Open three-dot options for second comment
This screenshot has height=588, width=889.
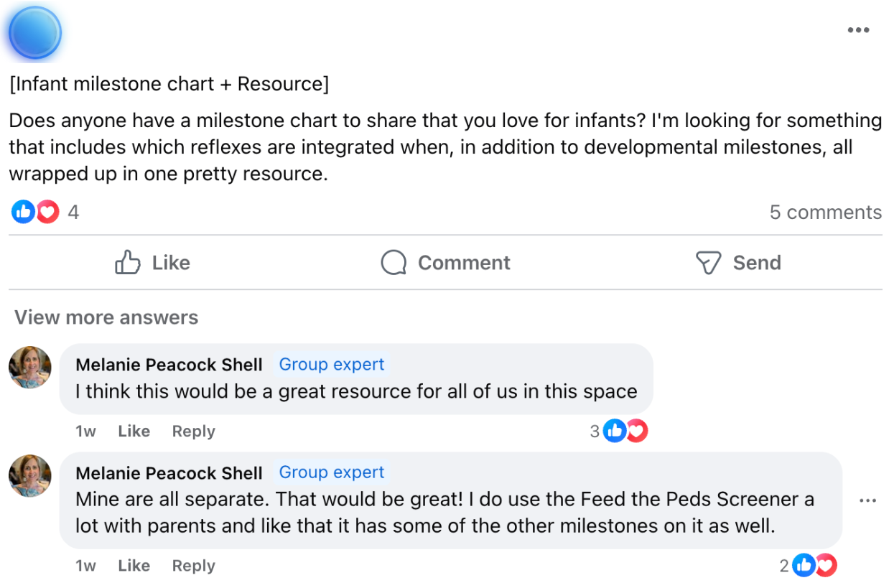click(x=867, y=500)
